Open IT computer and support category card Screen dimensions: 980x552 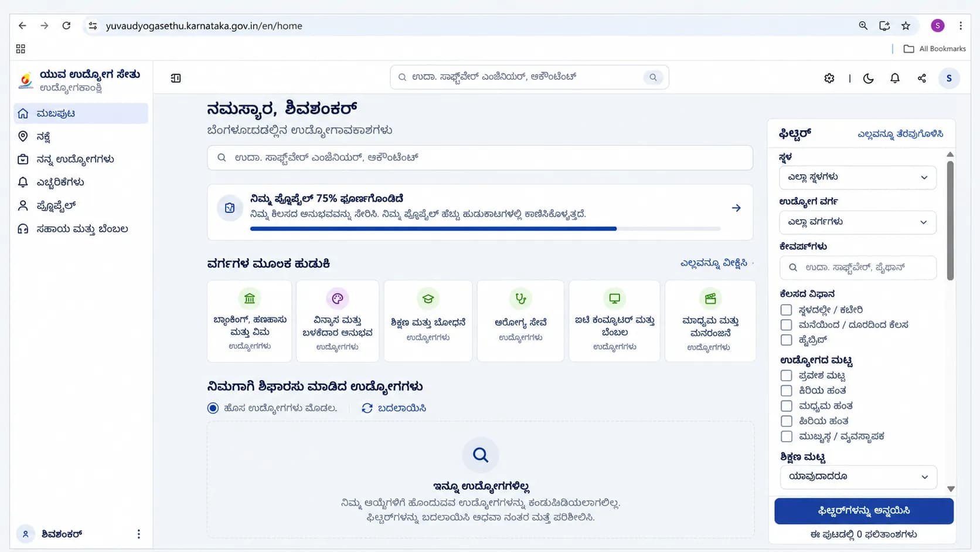[x=614, y=321]
